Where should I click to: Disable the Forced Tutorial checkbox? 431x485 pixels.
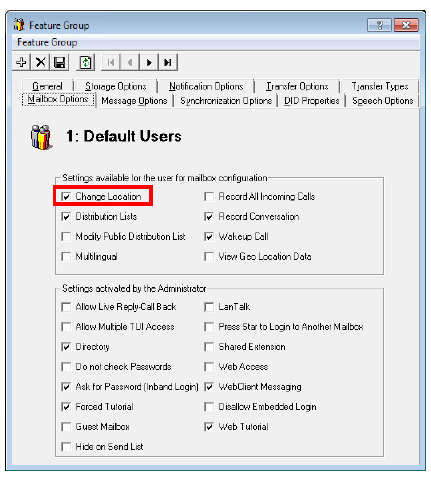tap(66, 407)
